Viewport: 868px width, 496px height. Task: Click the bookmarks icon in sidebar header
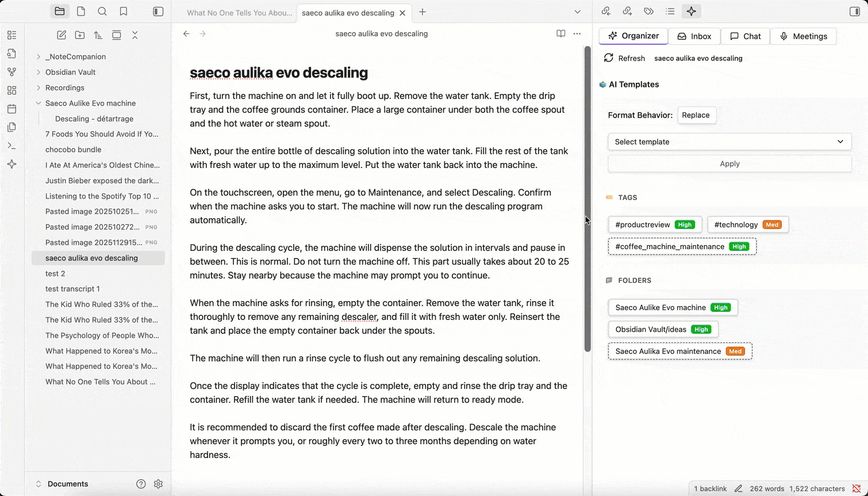[x=124, y=12]
